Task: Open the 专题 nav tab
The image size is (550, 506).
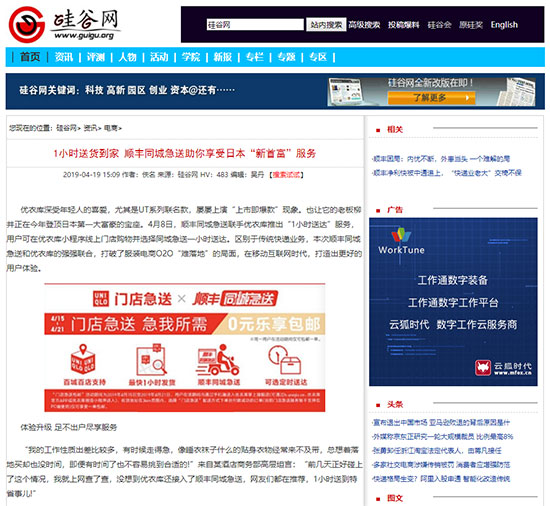Action: pyautogui.click(x=286, y=57)
